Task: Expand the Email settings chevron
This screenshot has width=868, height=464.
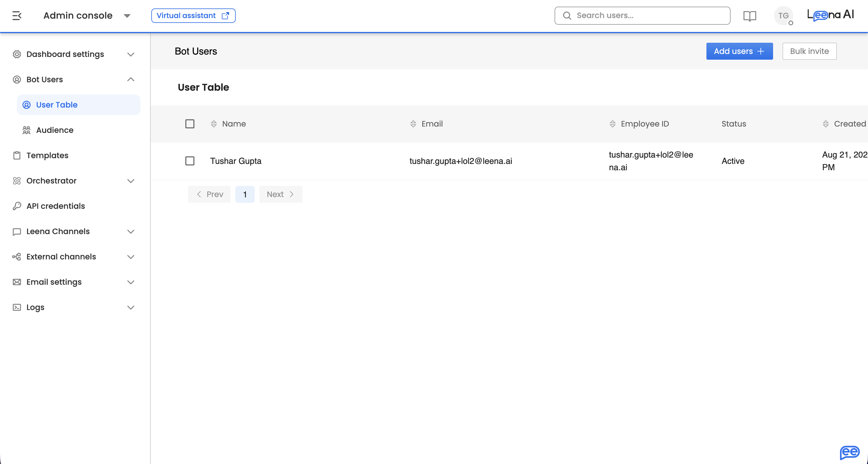Action: pos(131,282)
